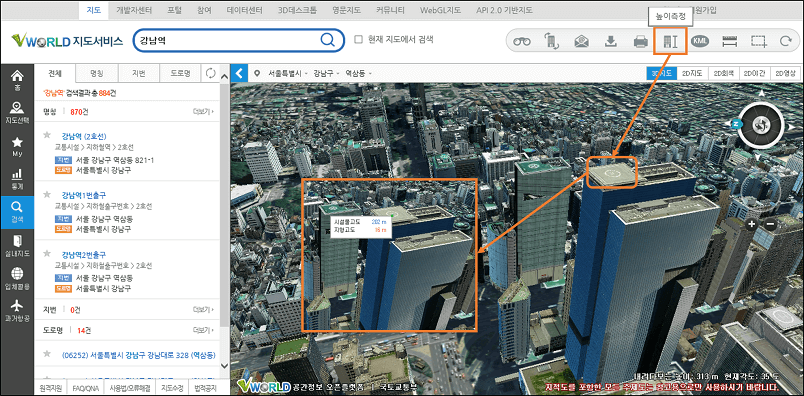
Task: Switch to 3D지도 view mode
Action: pyautogui.click(x=661, y=73)
